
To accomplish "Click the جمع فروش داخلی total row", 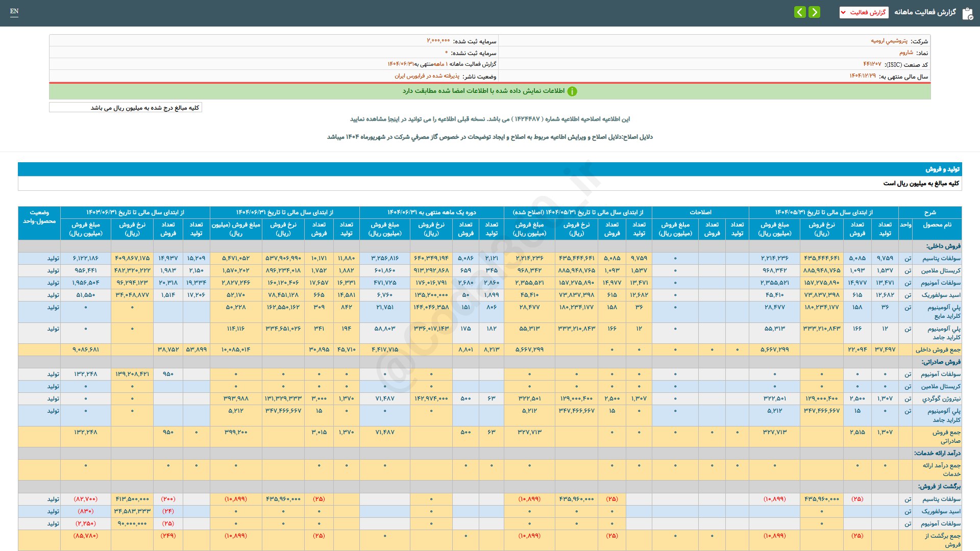I will [x=938, y=349].
